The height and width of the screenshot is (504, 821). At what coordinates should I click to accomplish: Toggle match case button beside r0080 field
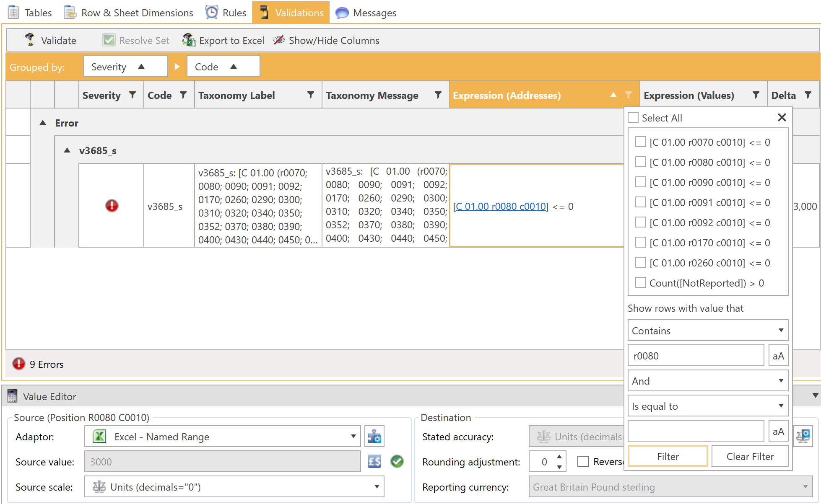tap(778, 356)
